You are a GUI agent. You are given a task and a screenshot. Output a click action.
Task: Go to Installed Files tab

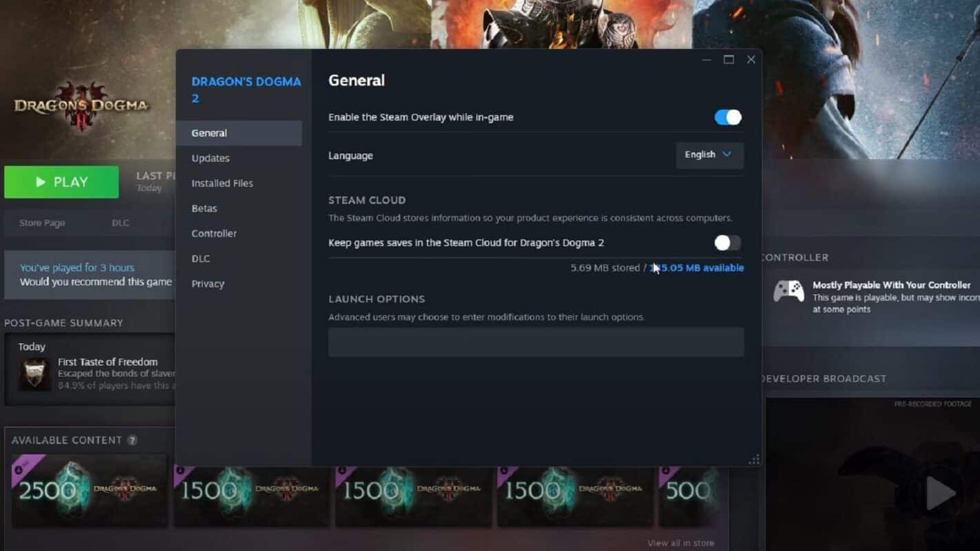(x=239, y=183)
